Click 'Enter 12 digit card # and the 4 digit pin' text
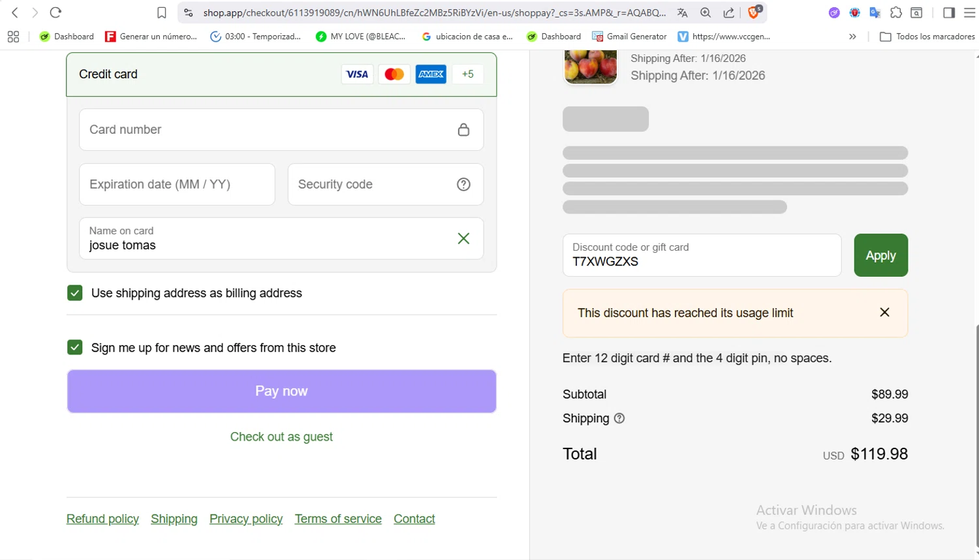The image size is (979, 560). click(x=697, y=358)
